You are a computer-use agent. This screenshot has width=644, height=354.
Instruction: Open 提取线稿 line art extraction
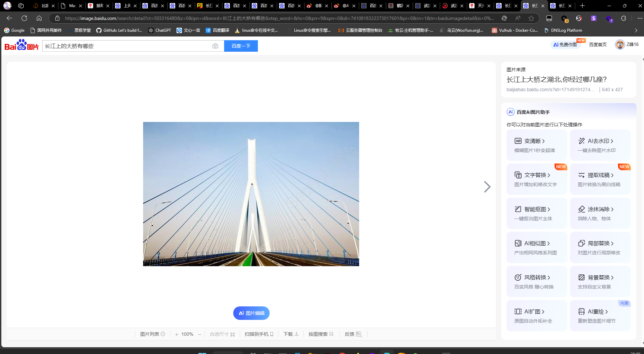click(600, 179)
